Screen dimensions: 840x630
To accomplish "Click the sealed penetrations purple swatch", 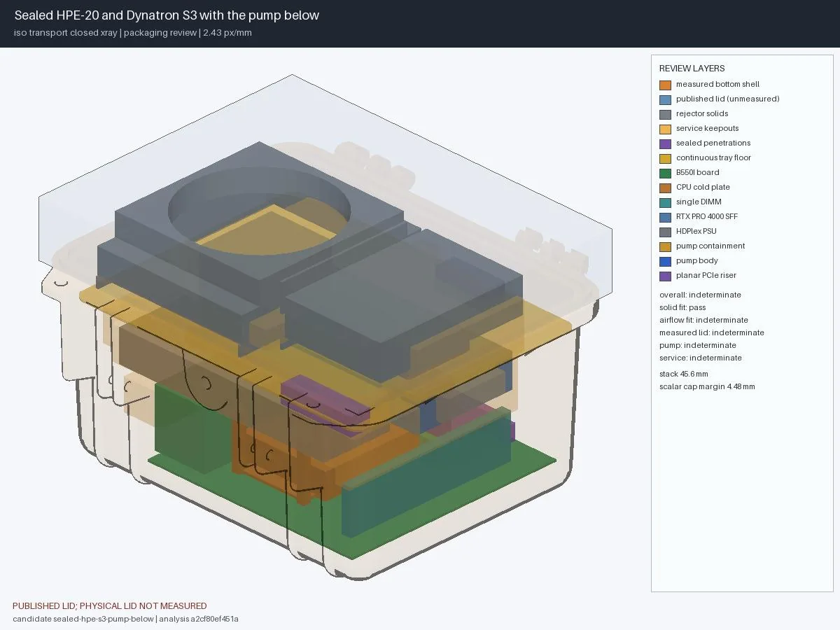I will pyautogui.click(x=665, y=143).
